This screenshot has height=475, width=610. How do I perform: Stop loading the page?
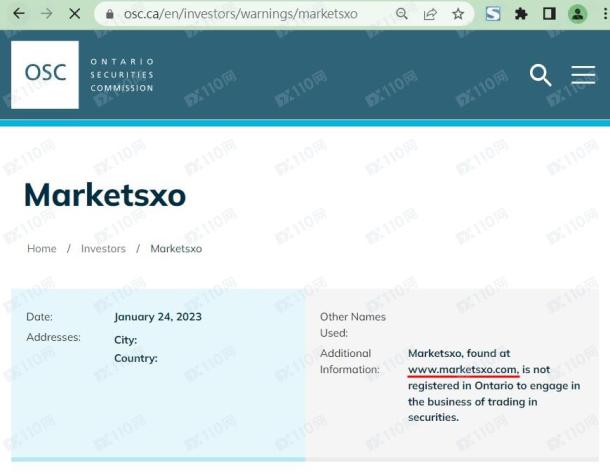75,14
